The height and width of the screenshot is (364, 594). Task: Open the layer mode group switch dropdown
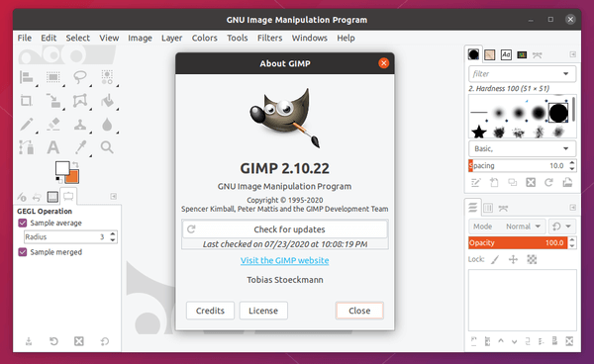point(561,227)
